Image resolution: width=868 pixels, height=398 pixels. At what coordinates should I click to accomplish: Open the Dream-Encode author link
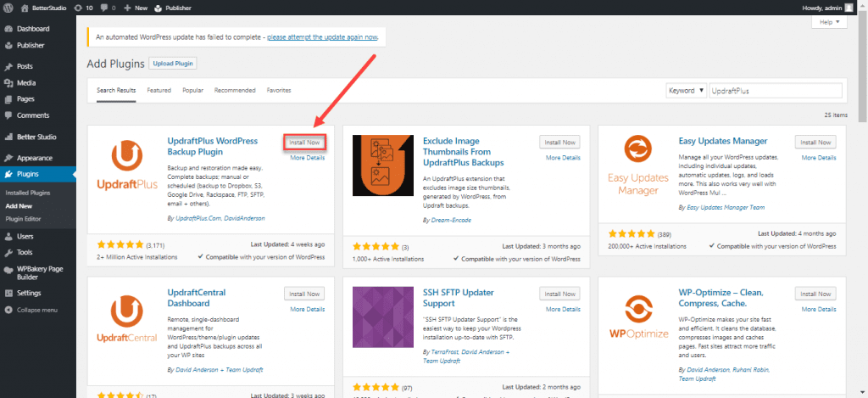pyautogui.click(x=451, y=220)
